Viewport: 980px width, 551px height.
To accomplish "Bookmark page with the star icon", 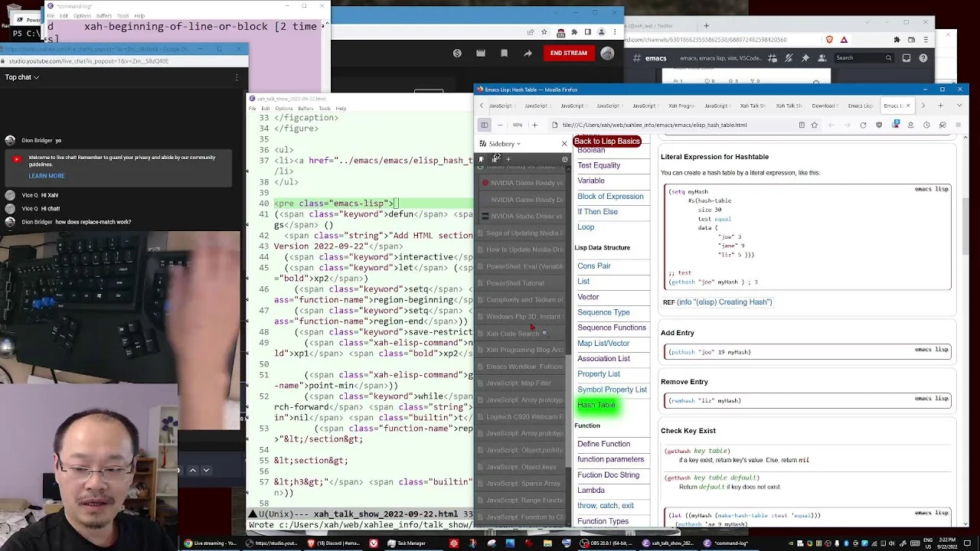I will (815, 125).
